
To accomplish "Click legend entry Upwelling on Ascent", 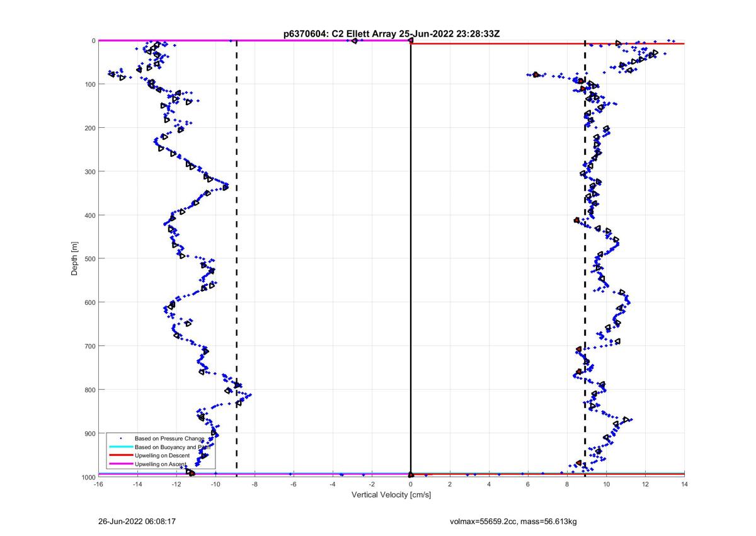I will point(161,464).
